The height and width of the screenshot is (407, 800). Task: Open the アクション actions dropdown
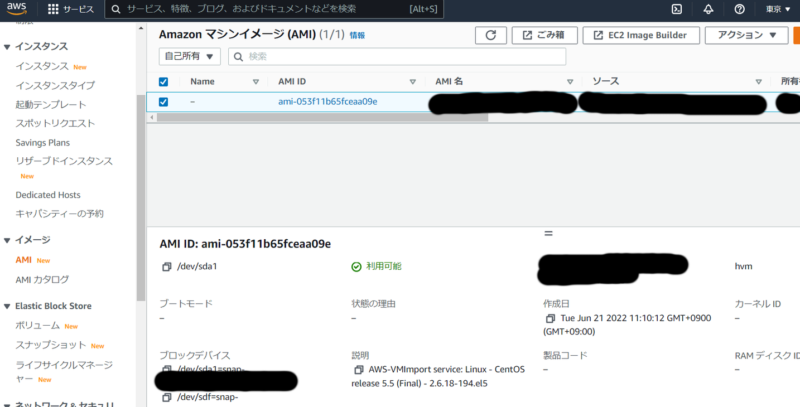[x=746, y=35]
